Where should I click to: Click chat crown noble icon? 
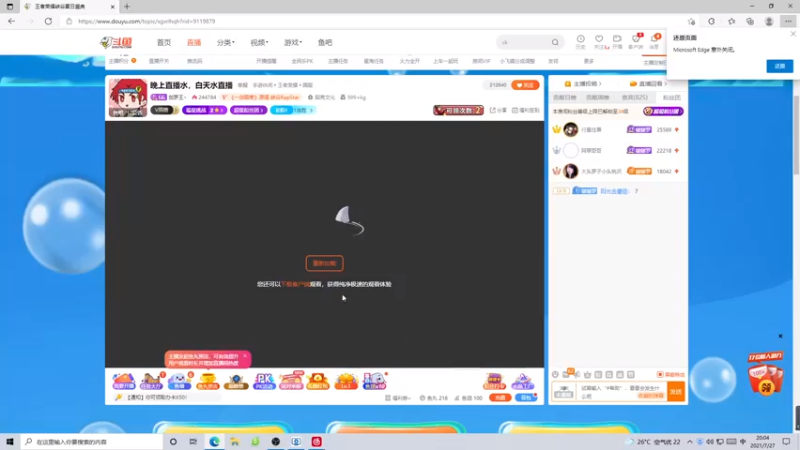coord(587,374)
